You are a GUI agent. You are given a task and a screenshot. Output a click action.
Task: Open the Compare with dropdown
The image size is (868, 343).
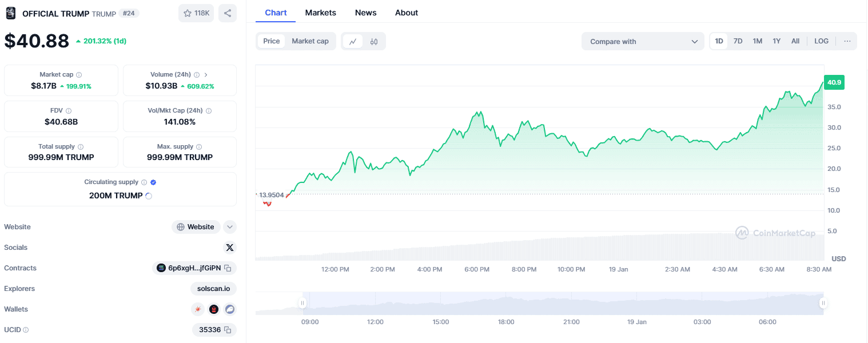point(643,41)
